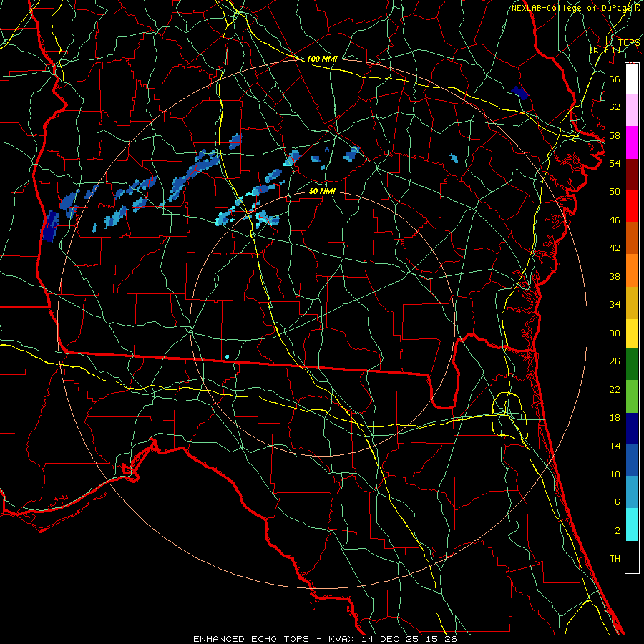Image resolution: width=644 pixels, height=644 pixels.
Task: Click the bright red legend swatch
Action: pyautogui.click(x=632, y=206)
